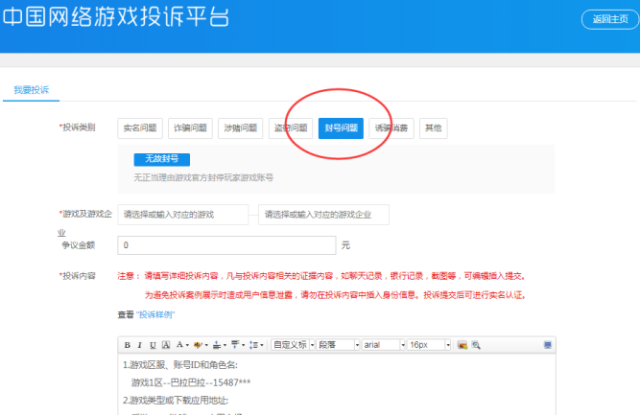The height and width of the screenshot is (415, 640).
Task: Click the 返回主页 button
Action: 608,19
